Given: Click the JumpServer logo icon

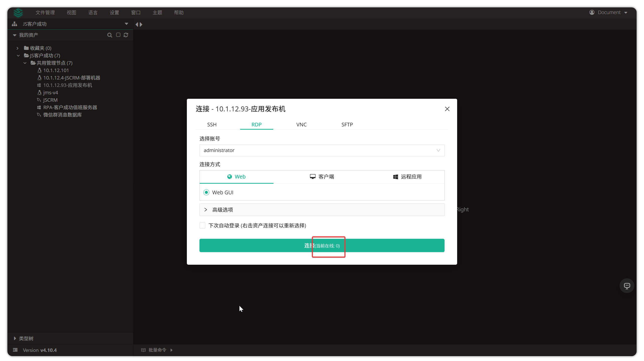Looking at the screenshot, I should [x=18, y=13].
